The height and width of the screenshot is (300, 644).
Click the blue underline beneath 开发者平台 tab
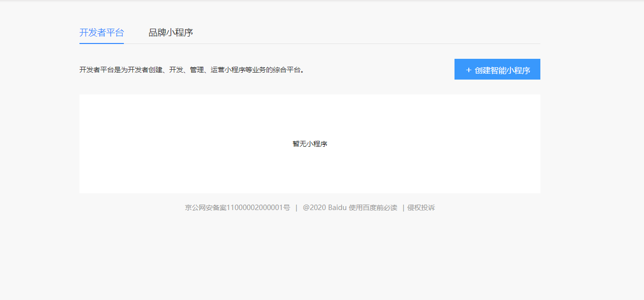(102, 43)
